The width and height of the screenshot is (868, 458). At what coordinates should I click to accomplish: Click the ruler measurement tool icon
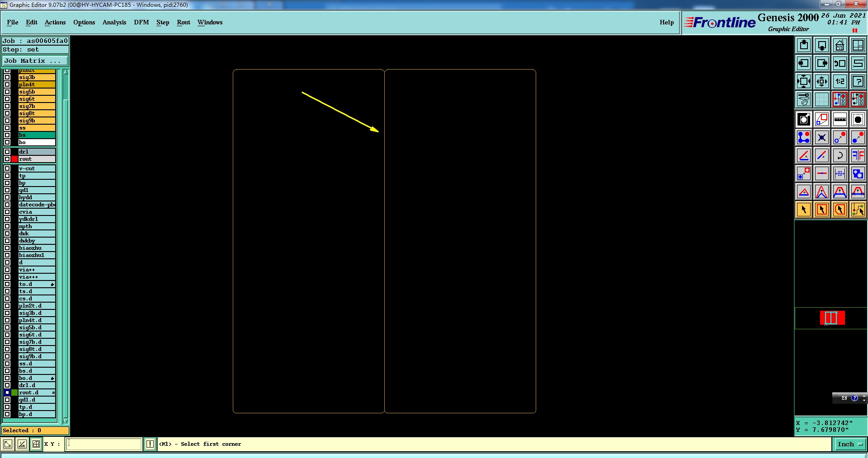tap(840, 120)
